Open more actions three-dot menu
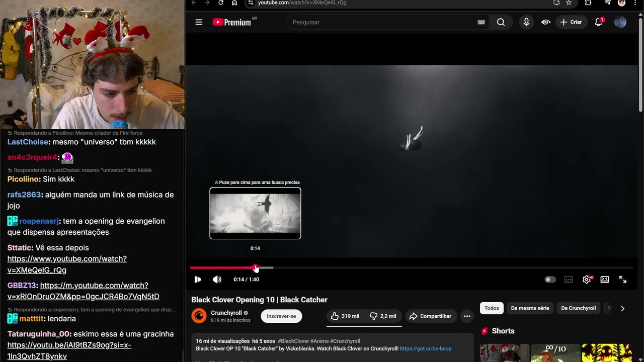Screen dimensions: 644x362 [467, 316]
